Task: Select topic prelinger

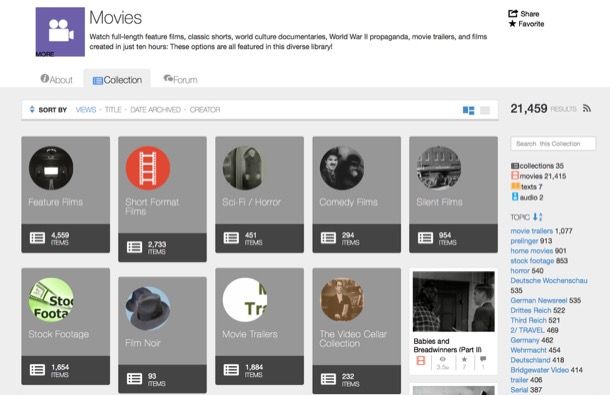Action: [x=524, y=241]
